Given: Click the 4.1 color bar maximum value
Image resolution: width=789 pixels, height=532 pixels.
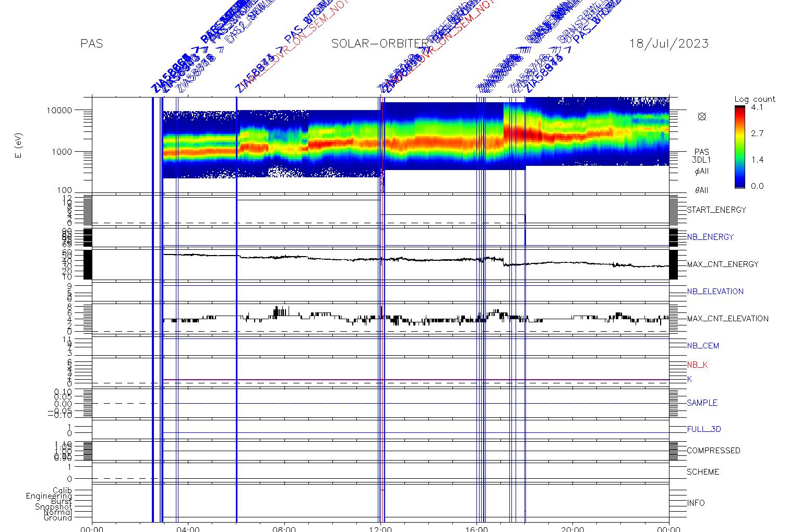Looking at the screenshot, I should point(757,107).
